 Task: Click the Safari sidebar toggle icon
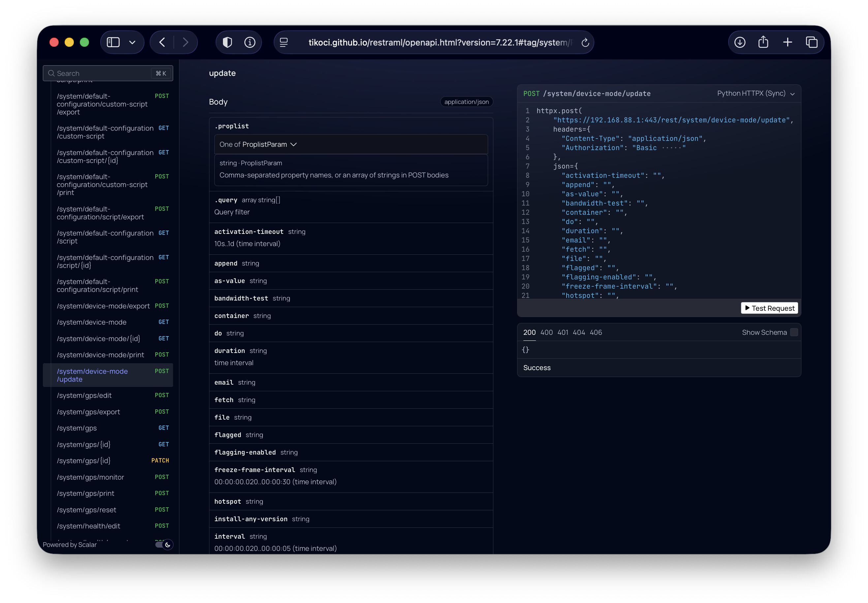[113, 42]
